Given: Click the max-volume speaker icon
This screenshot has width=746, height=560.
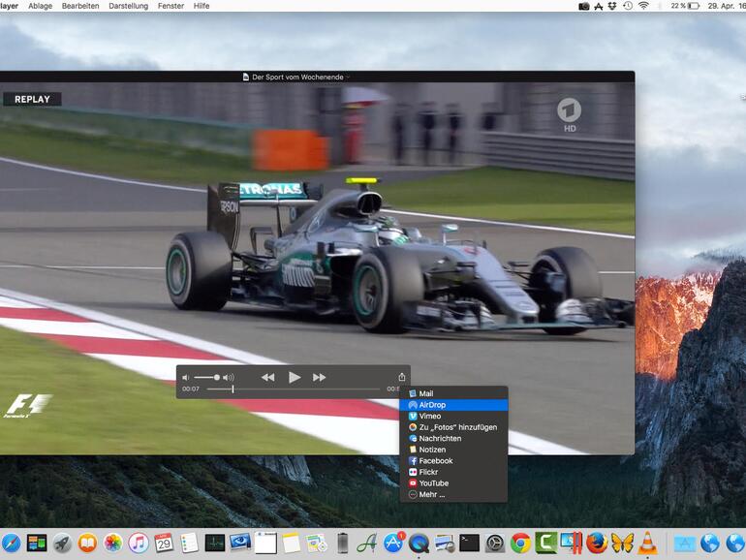Looking at the screenshot, I should 229,378.
